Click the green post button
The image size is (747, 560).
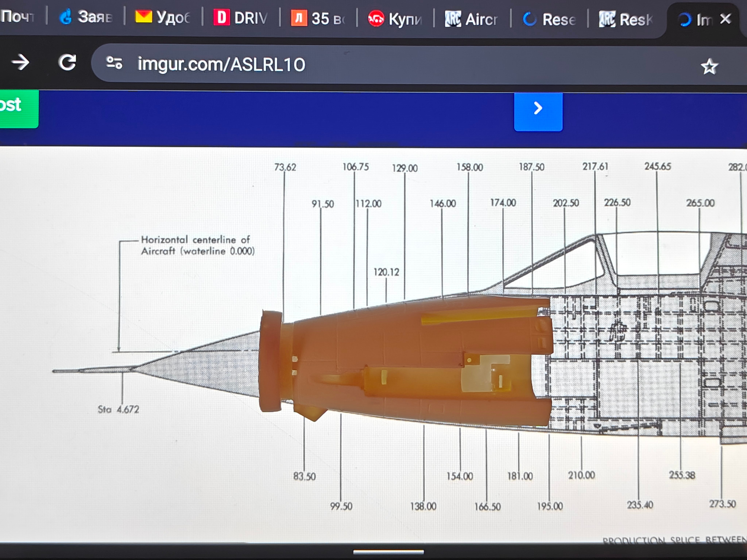click(x=19, y=109)
